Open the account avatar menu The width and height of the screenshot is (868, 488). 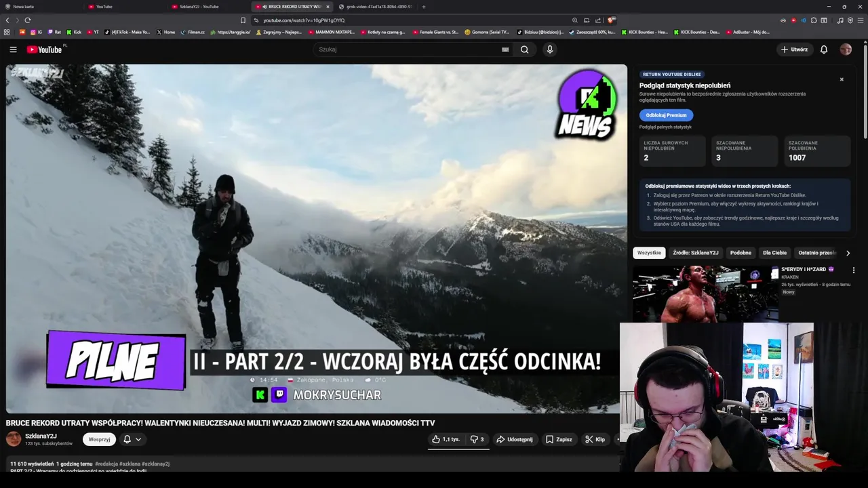point(846,49)
